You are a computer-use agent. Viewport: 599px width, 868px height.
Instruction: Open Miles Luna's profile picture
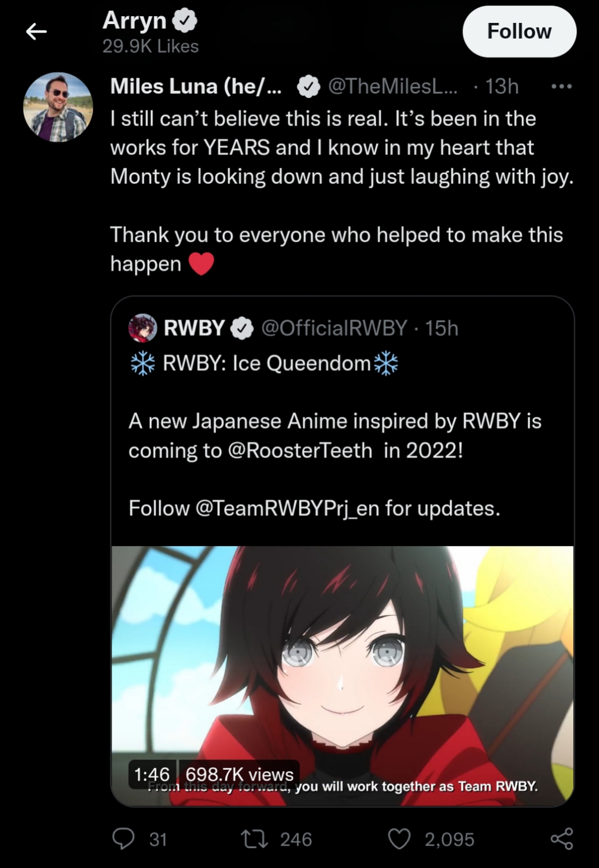click(x=58, y=107)
